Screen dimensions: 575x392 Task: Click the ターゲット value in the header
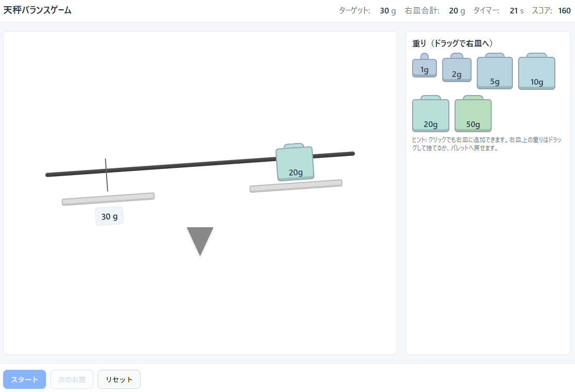point(384,11)
